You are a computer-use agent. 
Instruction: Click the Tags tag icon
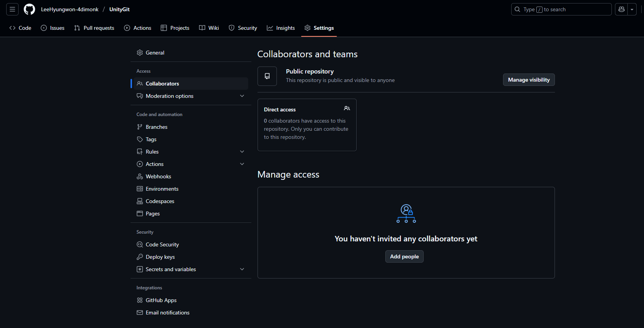point(140,139)
